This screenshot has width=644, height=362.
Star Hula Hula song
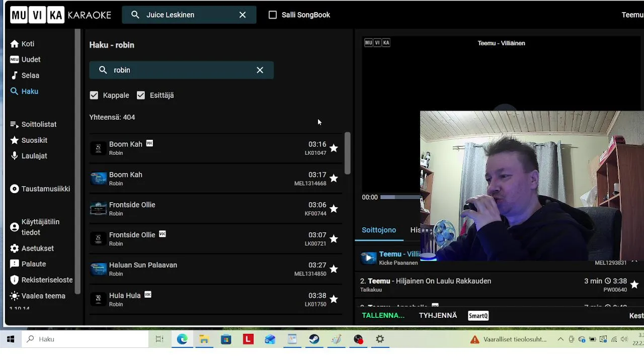pos(334,299)
